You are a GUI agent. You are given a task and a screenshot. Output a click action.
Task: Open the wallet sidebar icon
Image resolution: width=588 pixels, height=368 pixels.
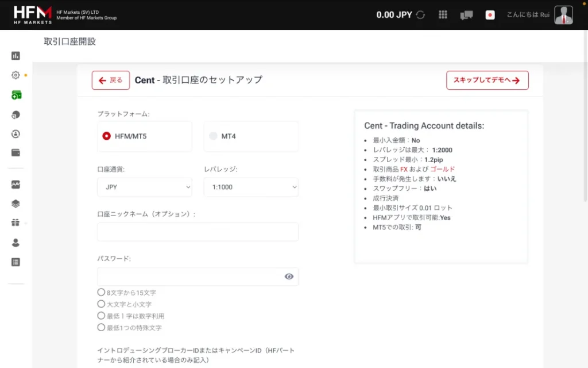point(16,152)
